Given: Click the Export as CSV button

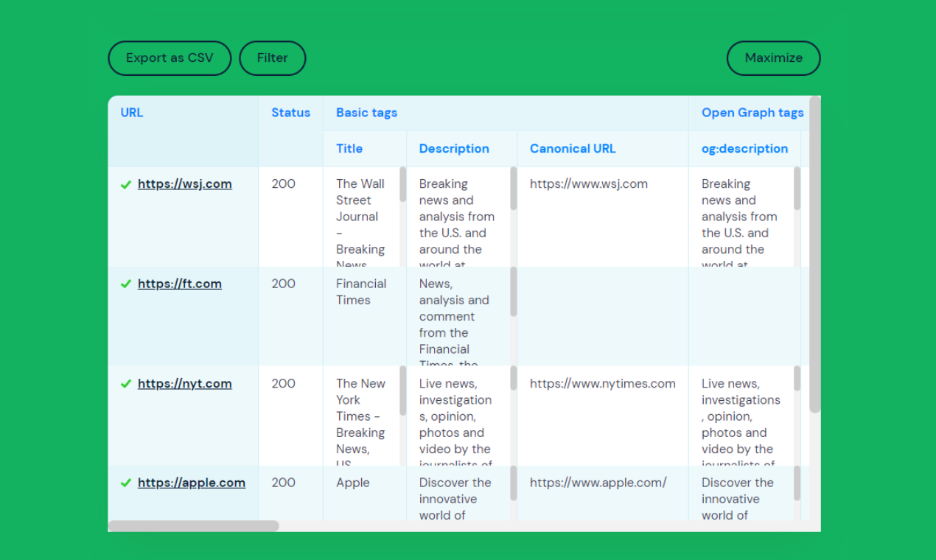Looking at the screenshot, I should (x=170, y=58).
